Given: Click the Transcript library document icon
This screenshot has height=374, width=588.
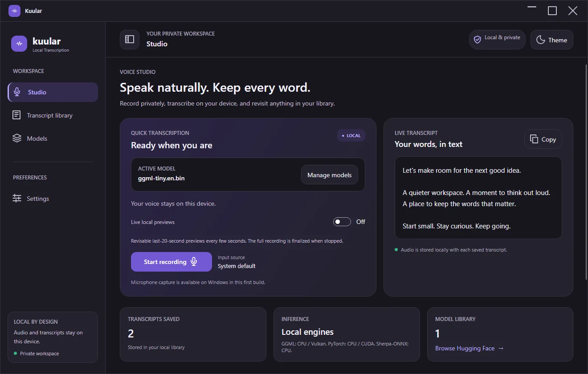Looking at the screenshot, I should pos(16,115).
